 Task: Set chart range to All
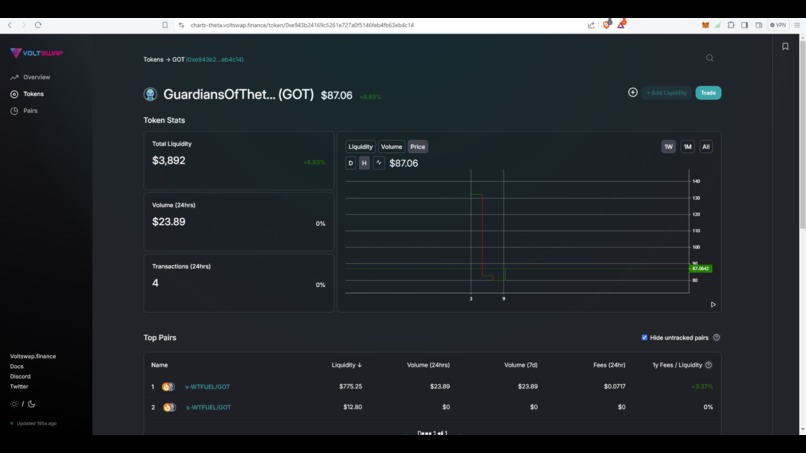(706, 147)
